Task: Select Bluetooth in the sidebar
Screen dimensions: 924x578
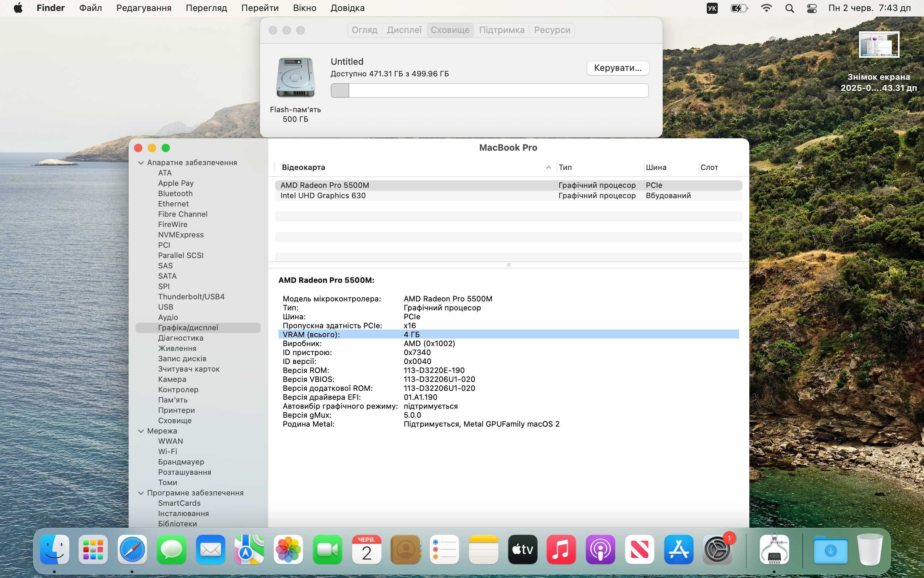Action: click(x=175, y=194)
